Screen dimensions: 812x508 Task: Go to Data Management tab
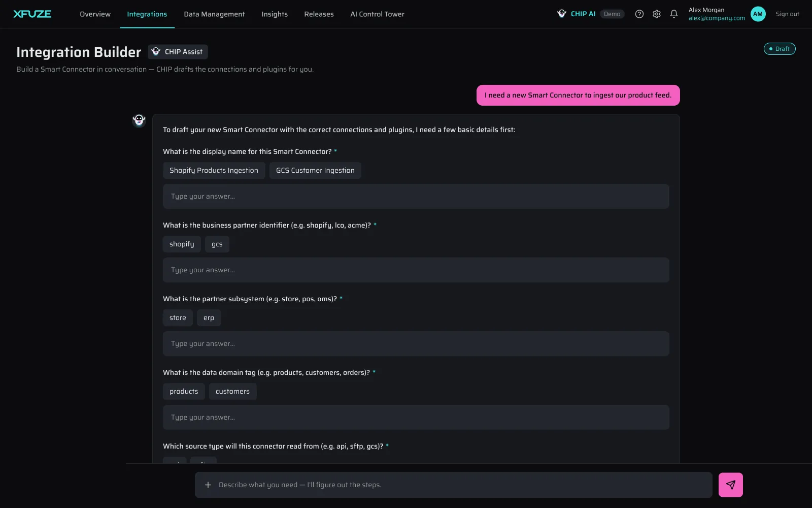[214, 14]
